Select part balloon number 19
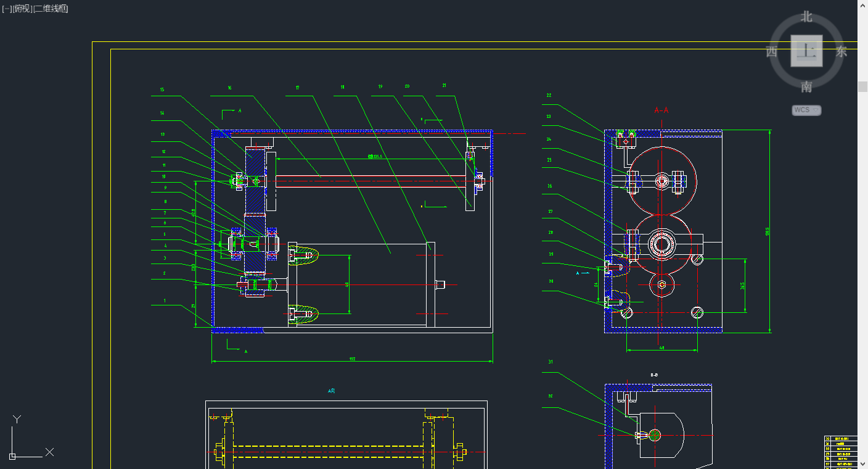 (x=380, y=87)
